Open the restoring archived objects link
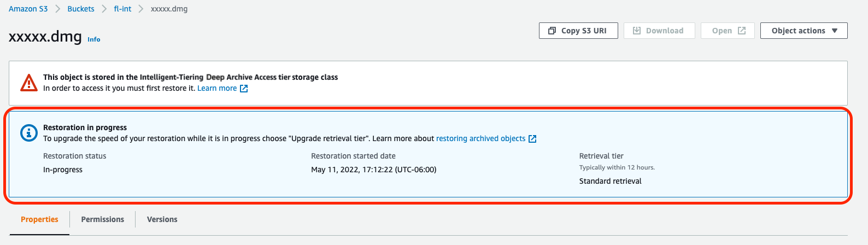This screenshot has height=245, width=868. point(480,138)
